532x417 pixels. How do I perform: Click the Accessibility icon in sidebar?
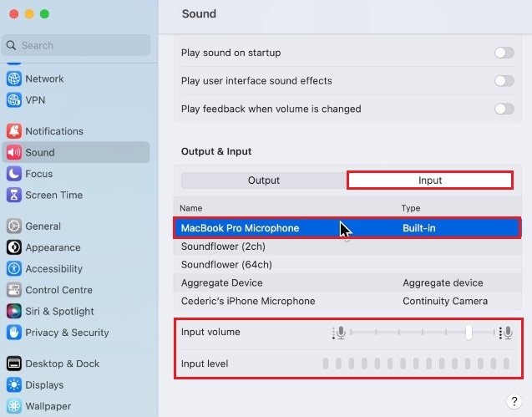(13, 269)
